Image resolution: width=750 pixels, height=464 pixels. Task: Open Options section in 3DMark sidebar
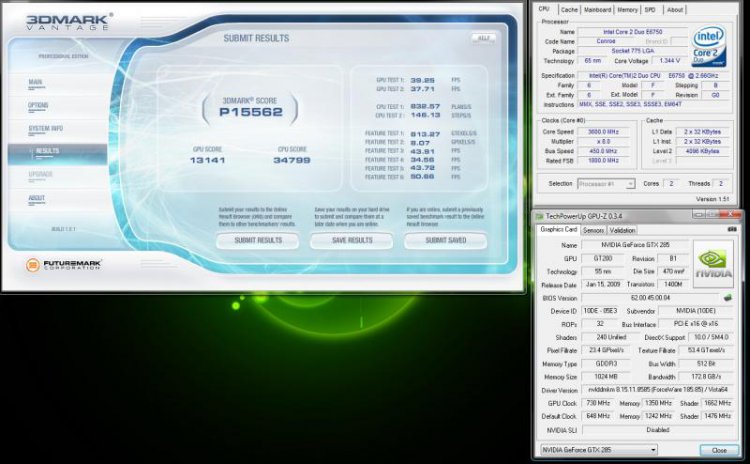click(x=38, y=106)
